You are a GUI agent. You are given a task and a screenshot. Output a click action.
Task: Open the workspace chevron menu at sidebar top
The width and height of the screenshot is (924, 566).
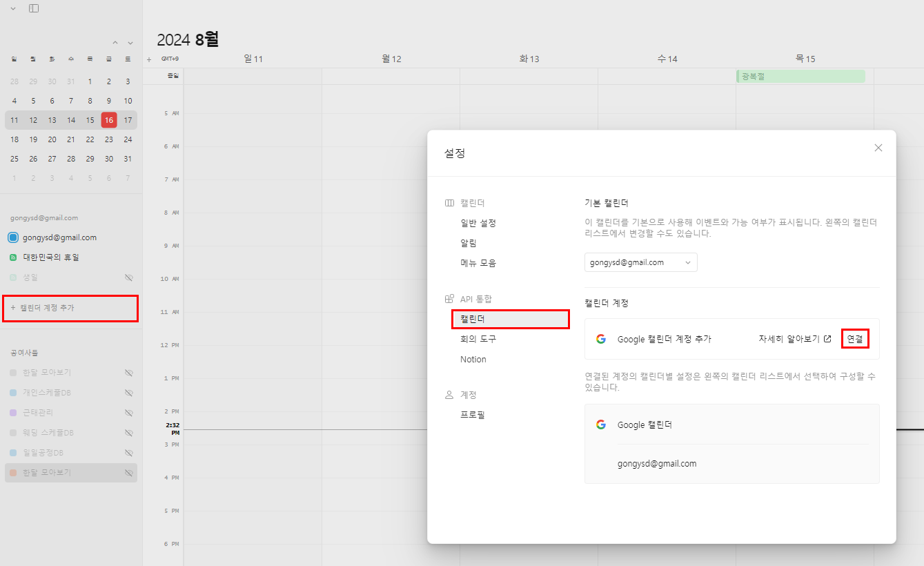[x=13, y=8]
